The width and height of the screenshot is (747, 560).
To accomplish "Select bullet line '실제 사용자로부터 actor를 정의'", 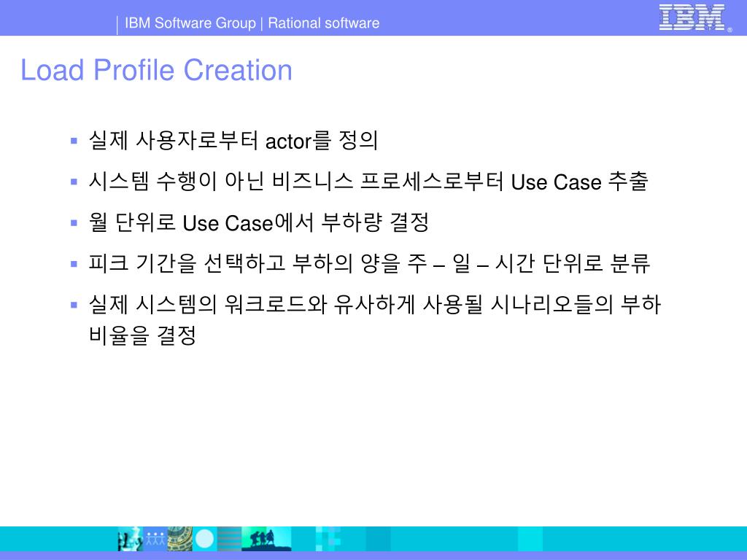I will tap(233, 141).
